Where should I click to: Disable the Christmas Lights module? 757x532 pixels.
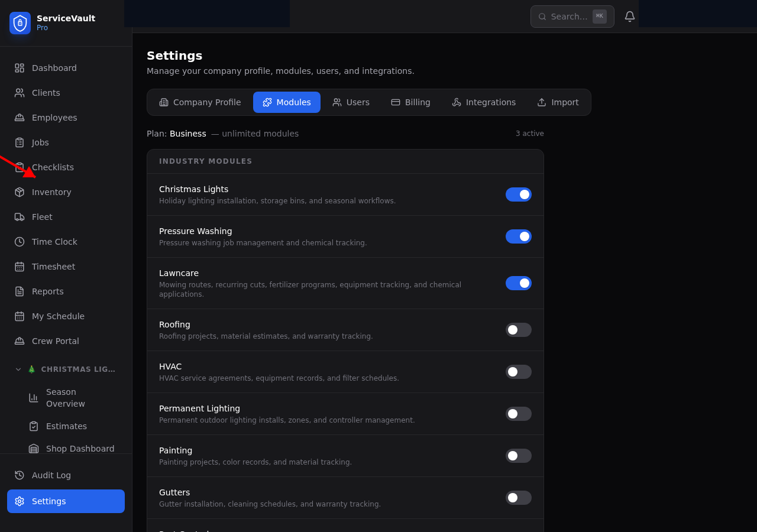click(519, 194)
